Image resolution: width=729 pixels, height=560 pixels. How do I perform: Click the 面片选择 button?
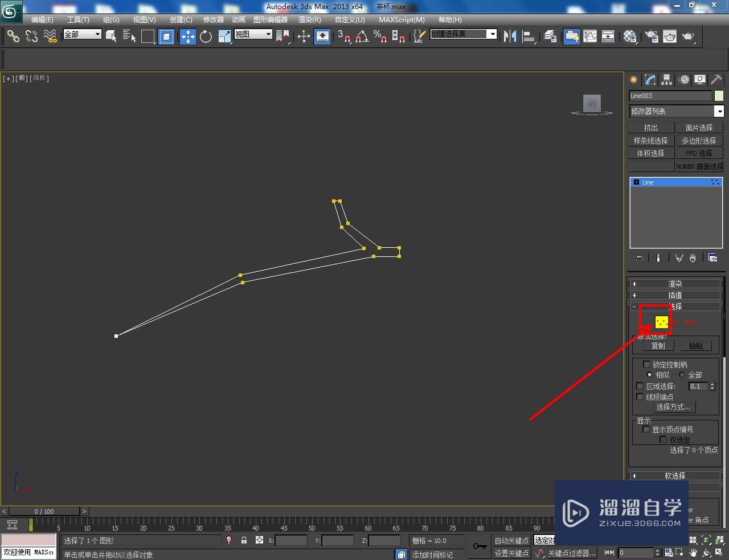pyautogui.click(x=699, y=128)
